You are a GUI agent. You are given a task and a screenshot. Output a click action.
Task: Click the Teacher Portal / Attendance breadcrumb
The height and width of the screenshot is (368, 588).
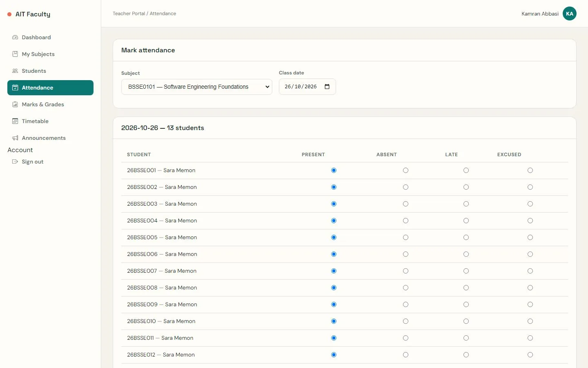tap(145, 13)
